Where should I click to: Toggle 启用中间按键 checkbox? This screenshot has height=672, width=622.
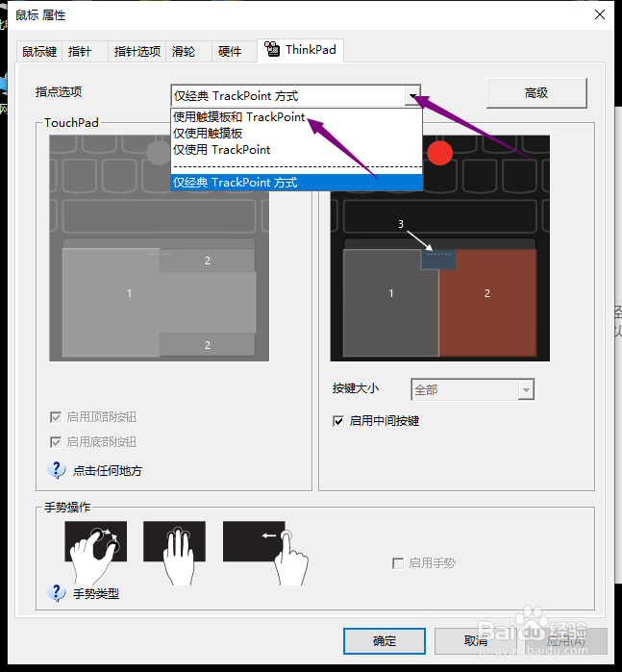(338, 421)
